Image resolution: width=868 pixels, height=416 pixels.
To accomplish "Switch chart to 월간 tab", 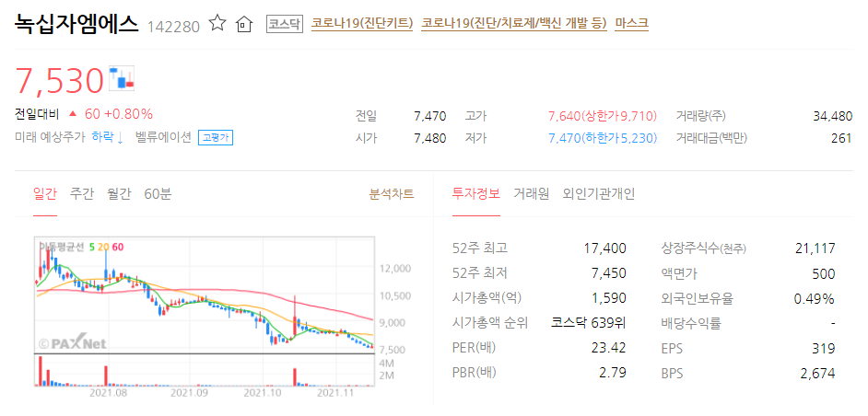I will [x=119, y=193].
